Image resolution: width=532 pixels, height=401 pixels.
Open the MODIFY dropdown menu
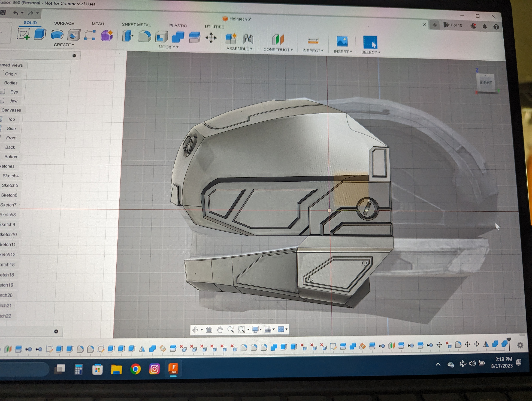click(x=168, y=47)
